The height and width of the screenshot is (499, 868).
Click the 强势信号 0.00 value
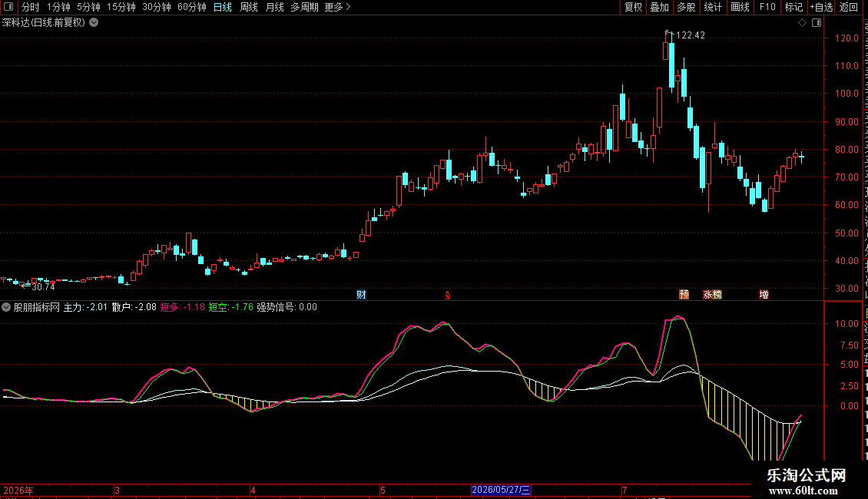287,307
